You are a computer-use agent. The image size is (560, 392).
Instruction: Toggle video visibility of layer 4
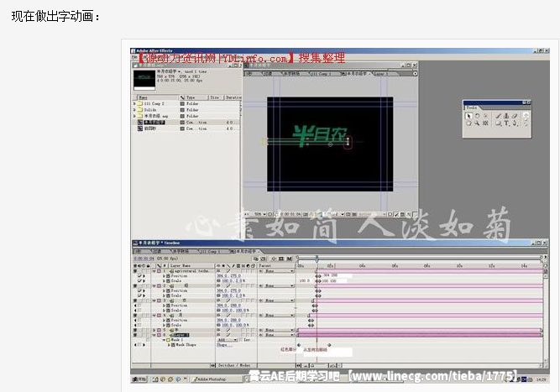click(x=135, y=316)
